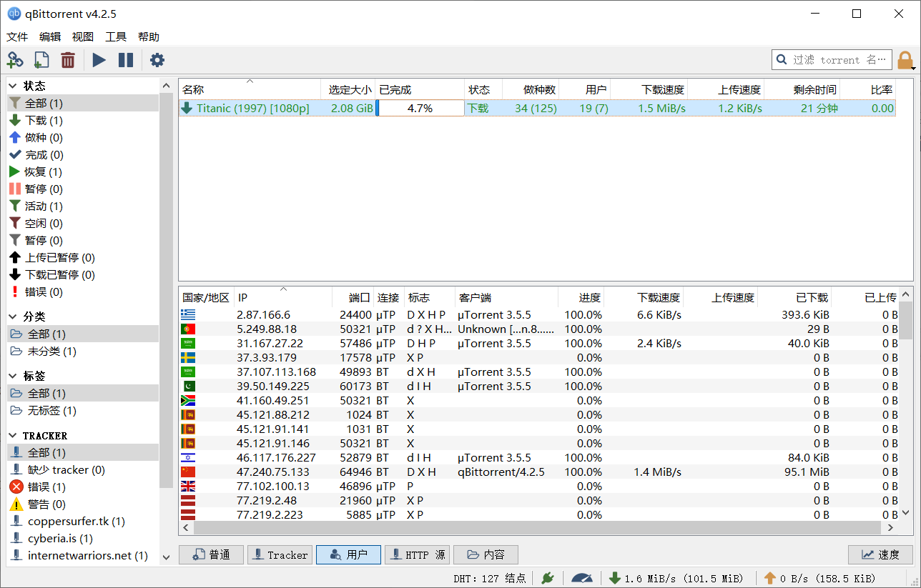
Task: Select the 上传已暂停 (0) filter
Action: [83, 258]
